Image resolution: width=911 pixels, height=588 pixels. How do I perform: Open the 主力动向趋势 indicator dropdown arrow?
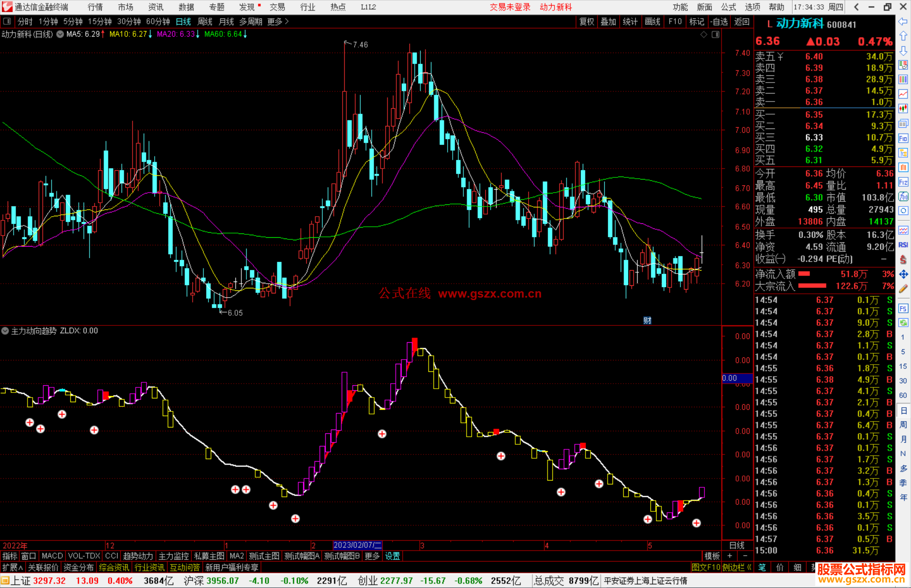tap(5, 331)
